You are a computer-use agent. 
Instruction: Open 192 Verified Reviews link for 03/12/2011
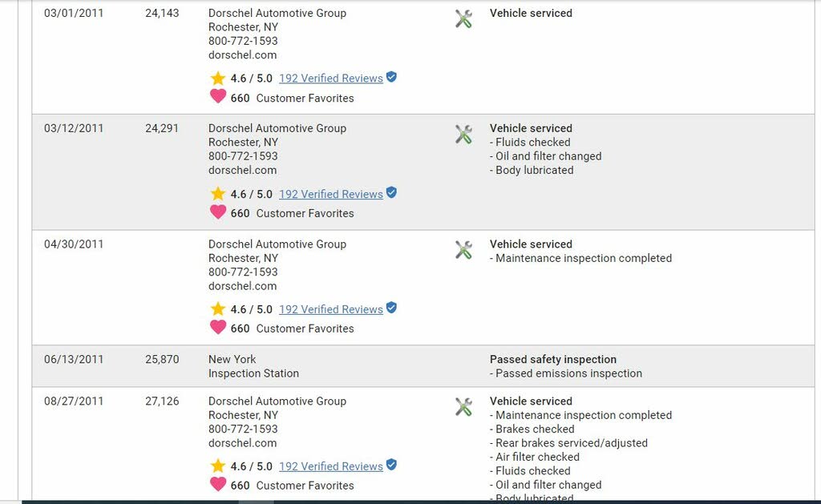[331, 194]
